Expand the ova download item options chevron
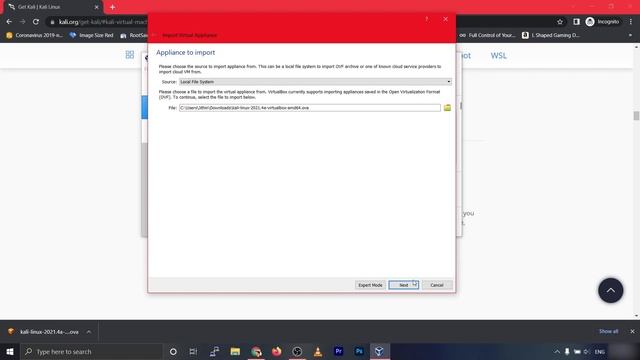Screen dimensions: 640x360 [x=89, y=332]
